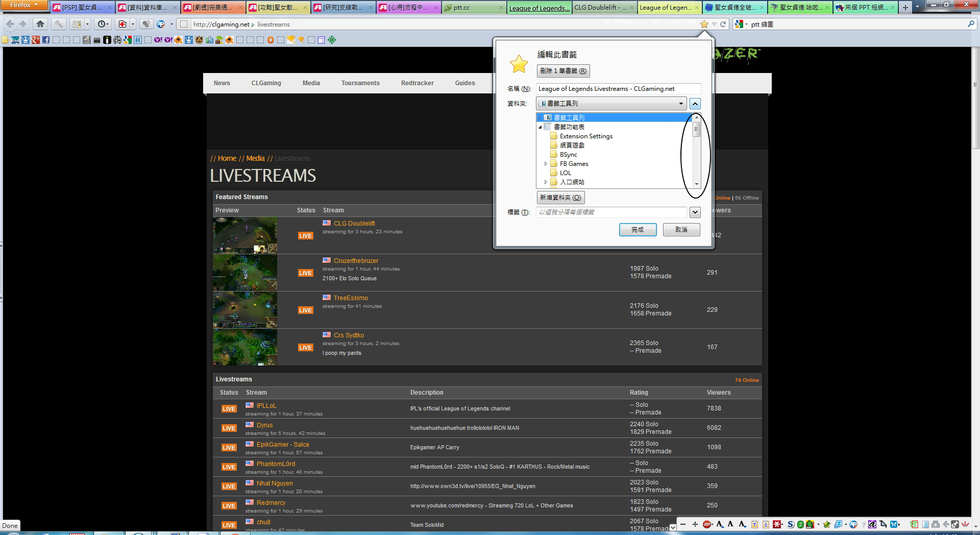Viewport: 980px width, 535px height.
Task: Expand the FB Games folder tree node
Action: (x=546, y=164)
